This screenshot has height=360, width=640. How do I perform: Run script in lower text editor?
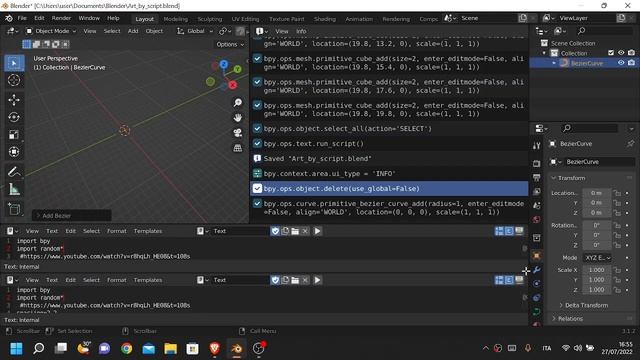pyautogui.click(x=317, y=280)
